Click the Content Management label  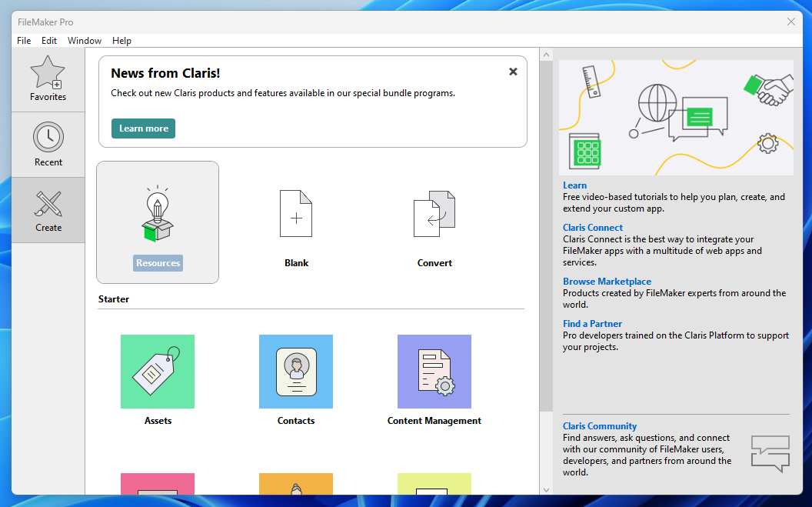(434, 421)
